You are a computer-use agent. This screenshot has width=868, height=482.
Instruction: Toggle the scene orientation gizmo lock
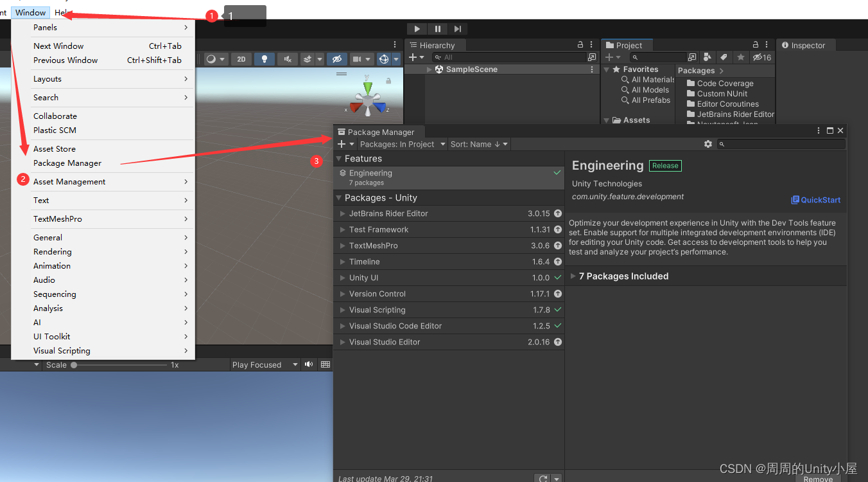388,81
